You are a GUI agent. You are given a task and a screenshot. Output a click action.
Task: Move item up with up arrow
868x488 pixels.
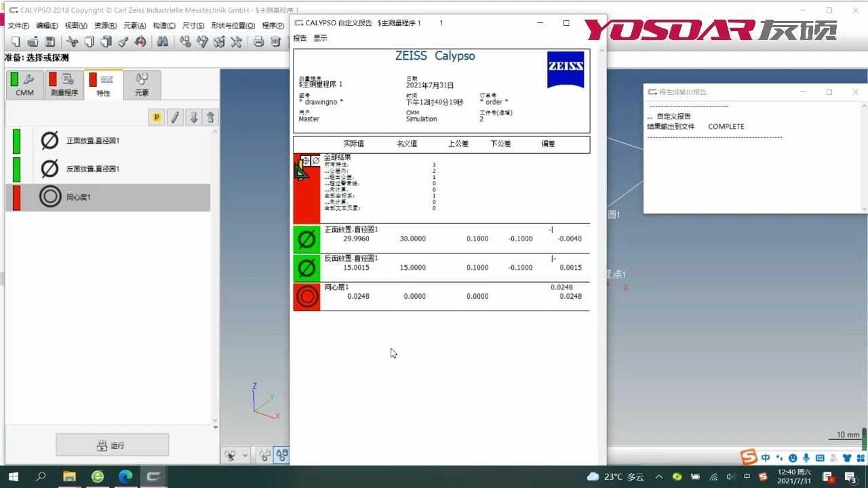[210, 117]
